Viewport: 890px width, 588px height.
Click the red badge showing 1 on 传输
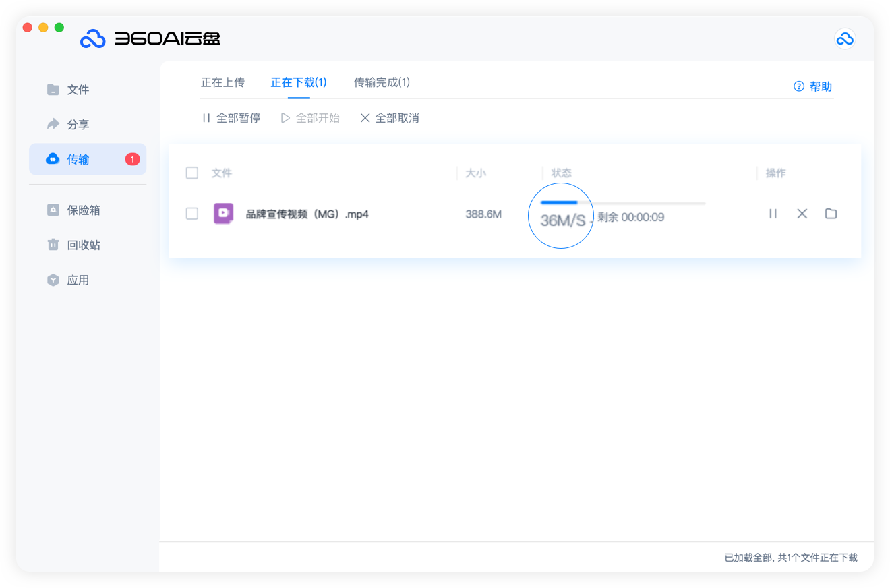(x=132, y=159)
